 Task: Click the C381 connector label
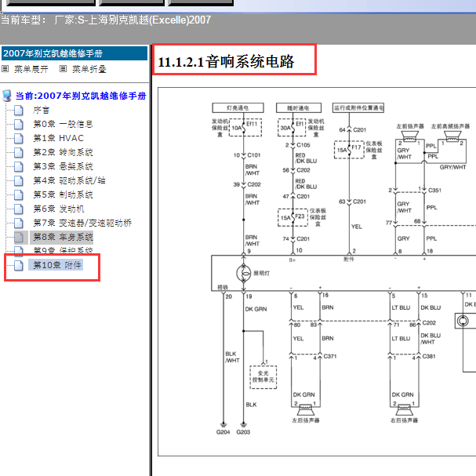[x=429, y=356]
